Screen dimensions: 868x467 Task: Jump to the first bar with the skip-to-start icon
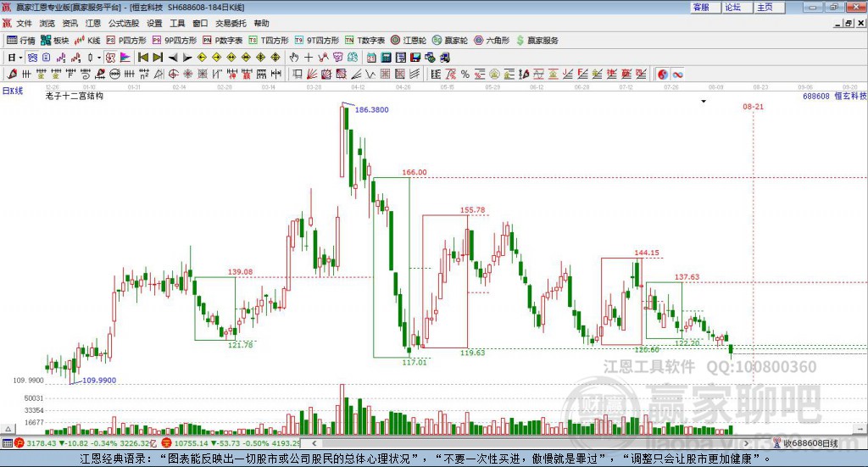coord(142,58)
